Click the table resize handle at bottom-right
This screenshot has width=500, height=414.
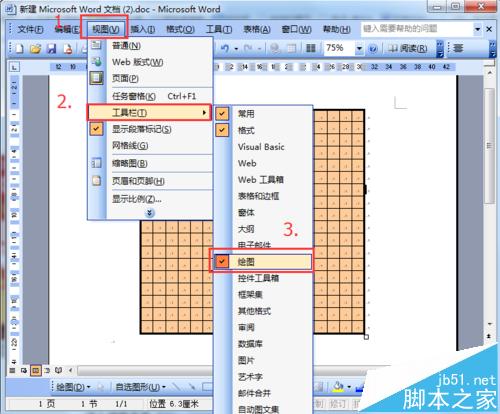tap(366, 337)
